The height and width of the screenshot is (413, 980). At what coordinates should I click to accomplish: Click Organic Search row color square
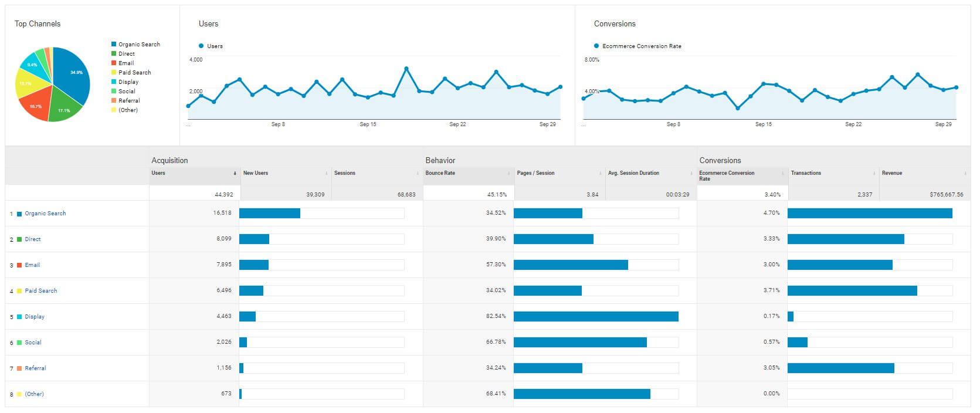click(x=19, y=214)
